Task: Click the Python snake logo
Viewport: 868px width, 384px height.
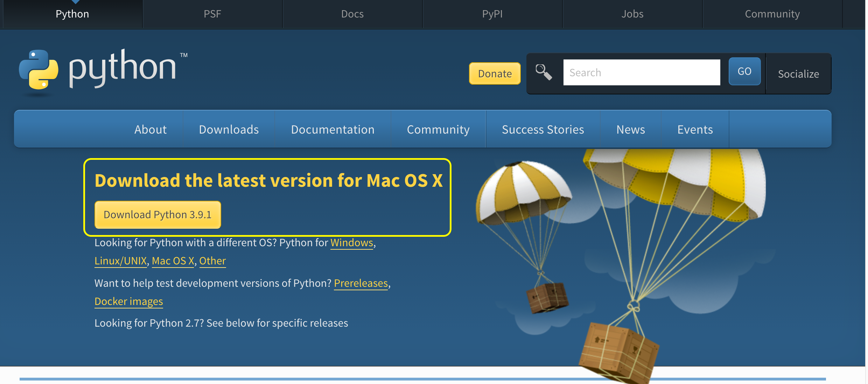Action: tap(38, 69)
